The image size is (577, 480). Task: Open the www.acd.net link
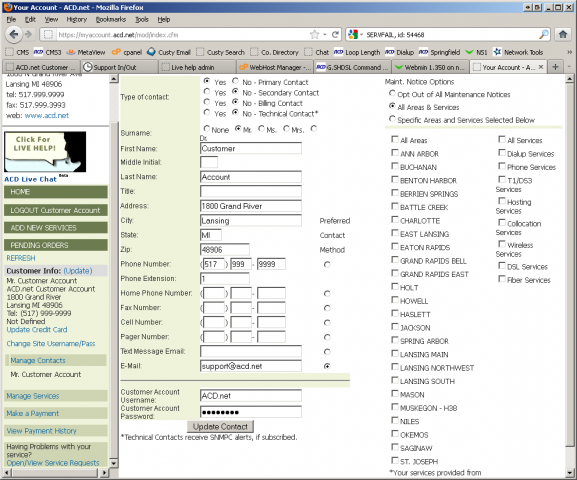(47, 116)
